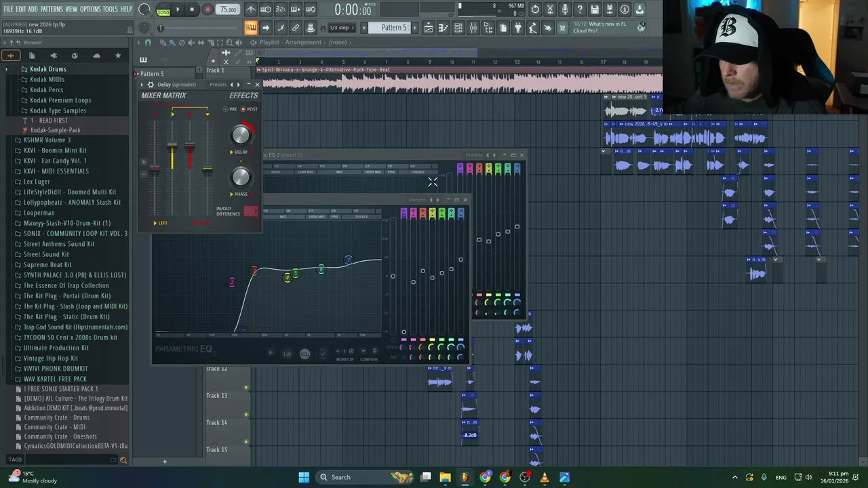Click the taskbar Search box
Screen dimensions: 868x488
pos(366,477)
